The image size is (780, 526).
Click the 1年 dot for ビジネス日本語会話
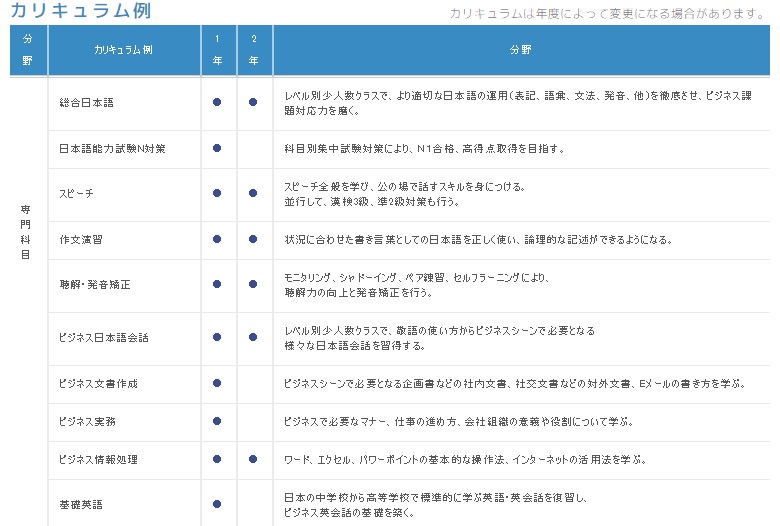pos(217,338)
